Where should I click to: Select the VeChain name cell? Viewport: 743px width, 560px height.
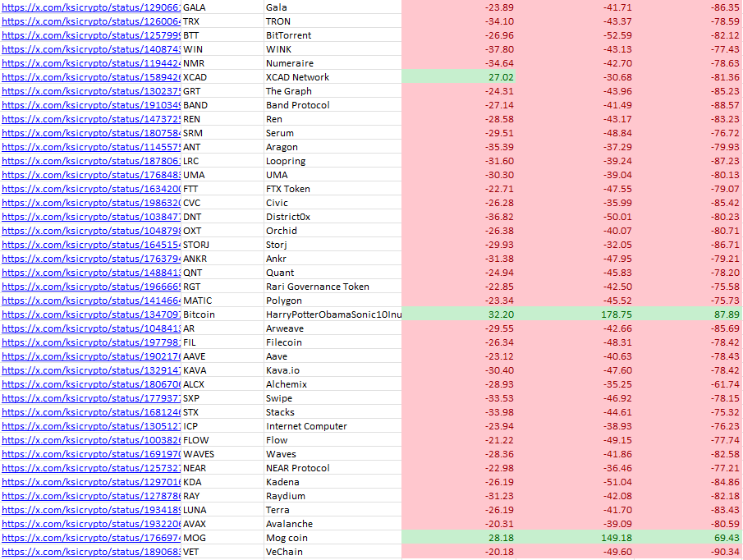pos(333,552)
